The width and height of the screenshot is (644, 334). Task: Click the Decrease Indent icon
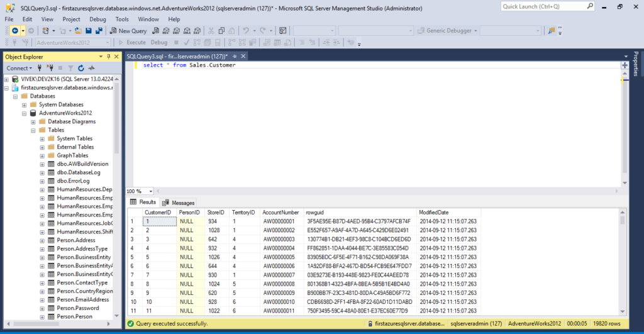326,42
